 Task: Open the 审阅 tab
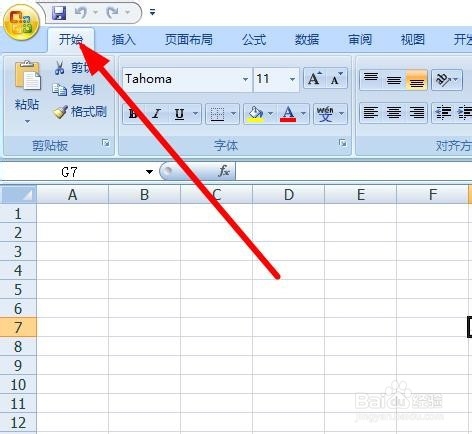(x=360, y=40)
